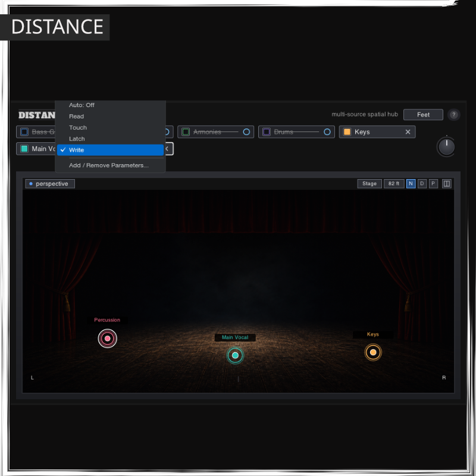Enable the Armonies source circle toggle

[x=246, y=131]
